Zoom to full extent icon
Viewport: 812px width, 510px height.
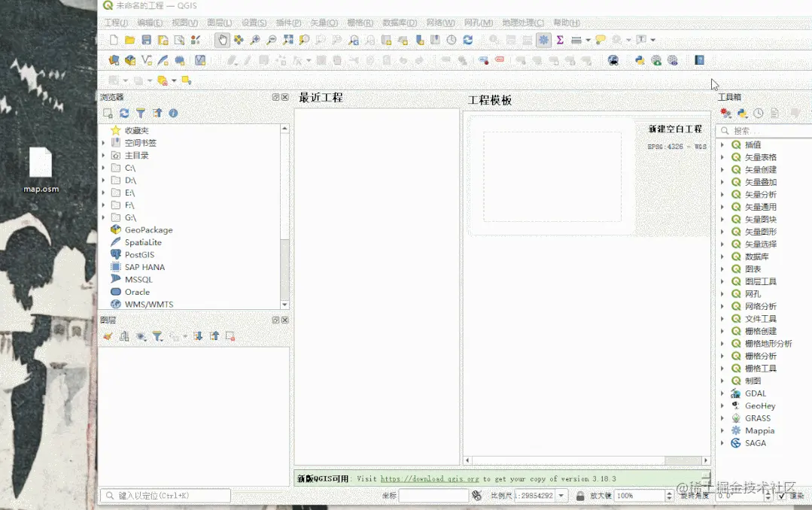point(288,40)
